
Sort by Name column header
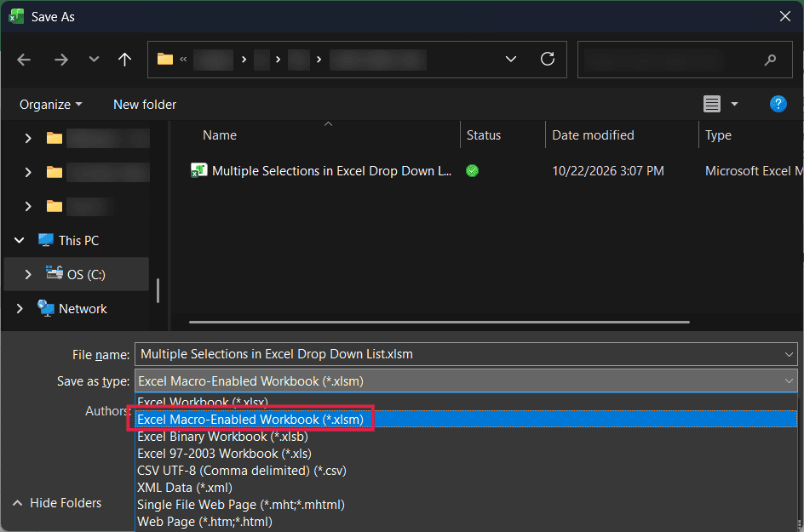220,135
